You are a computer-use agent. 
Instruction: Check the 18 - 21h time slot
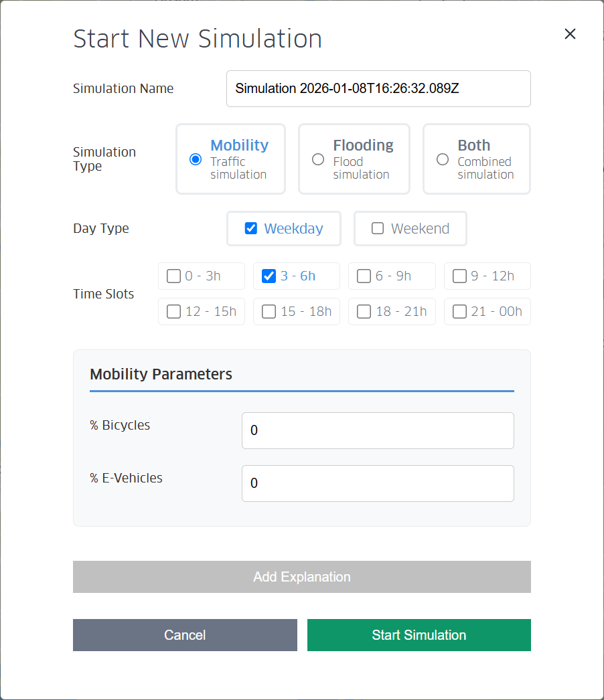tap(364, 312)
